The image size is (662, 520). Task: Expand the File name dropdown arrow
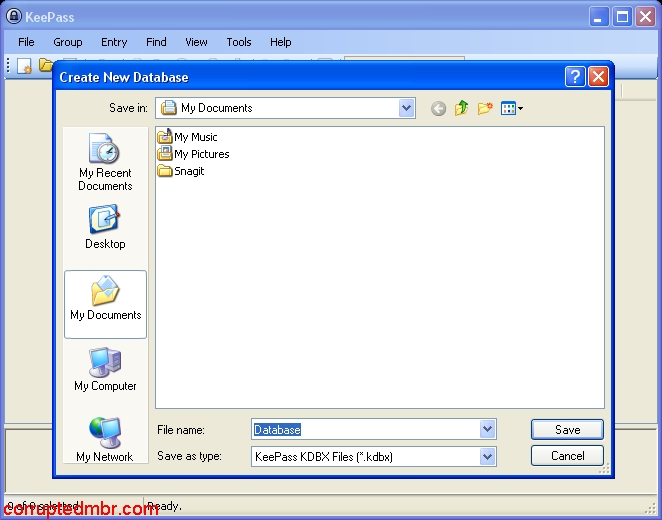click(x=487, y=429)
